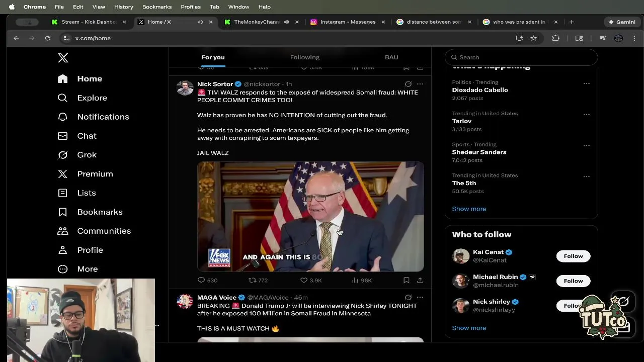Reply to Nick Sortor's post (530)
Image resolution: width=644 pixels, height=362 pixels.
coord(207,280)
